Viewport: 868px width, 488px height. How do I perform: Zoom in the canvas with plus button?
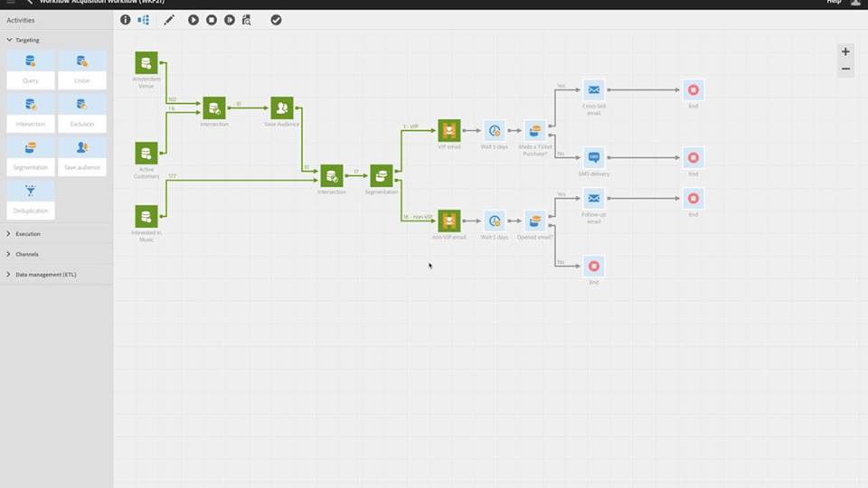(845, 52)
